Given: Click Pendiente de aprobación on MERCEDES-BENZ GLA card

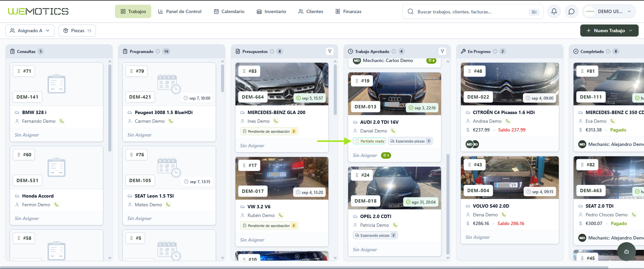Looking at the screenshot, I should pos(269,131).
